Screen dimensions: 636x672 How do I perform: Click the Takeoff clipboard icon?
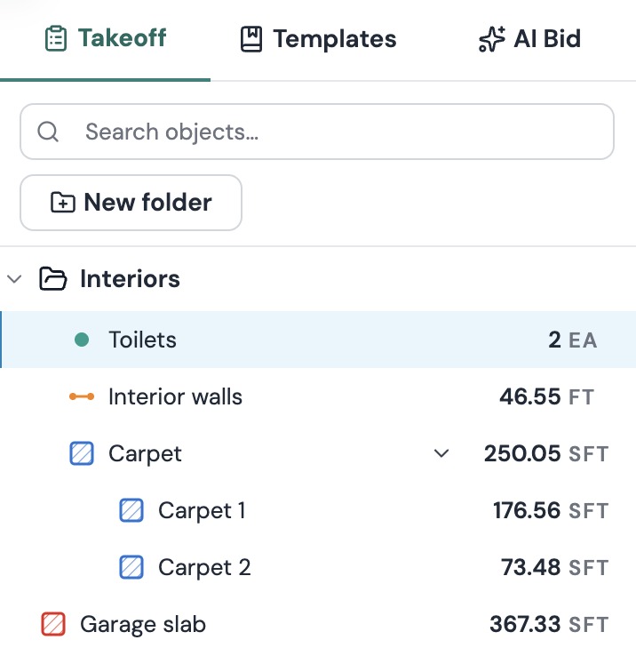coord(56,38)
